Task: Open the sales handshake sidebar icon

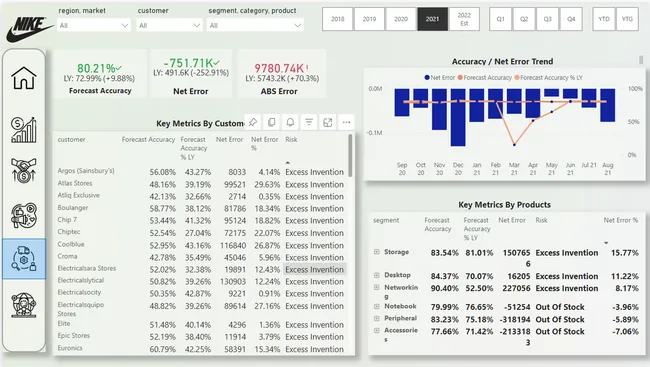Action: 24,170
